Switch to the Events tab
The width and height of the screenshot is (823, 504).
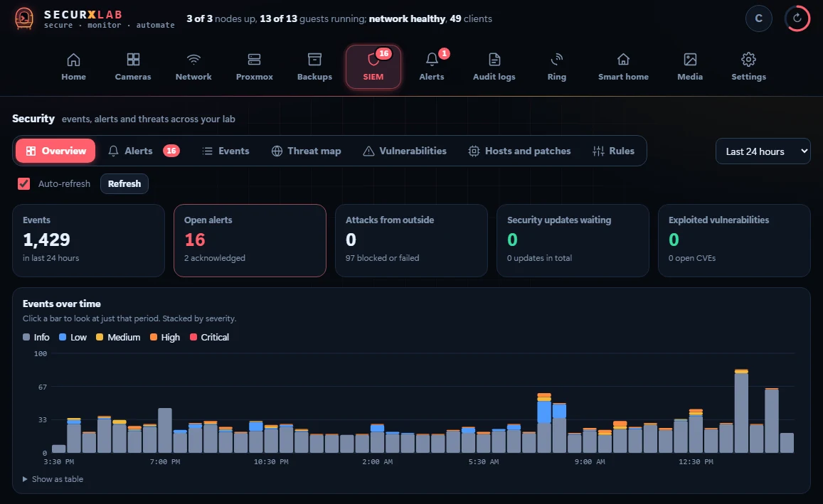tap(225, 151)
